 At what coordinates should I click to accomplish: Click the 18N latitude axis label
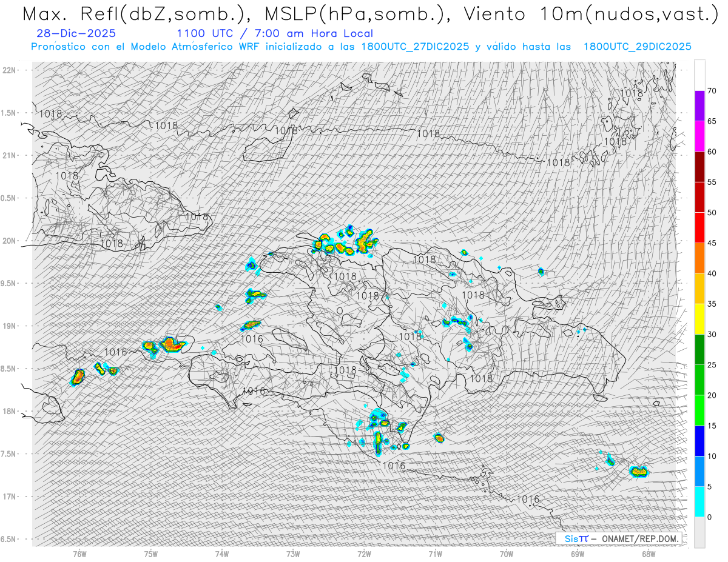[x=10, y=411]
